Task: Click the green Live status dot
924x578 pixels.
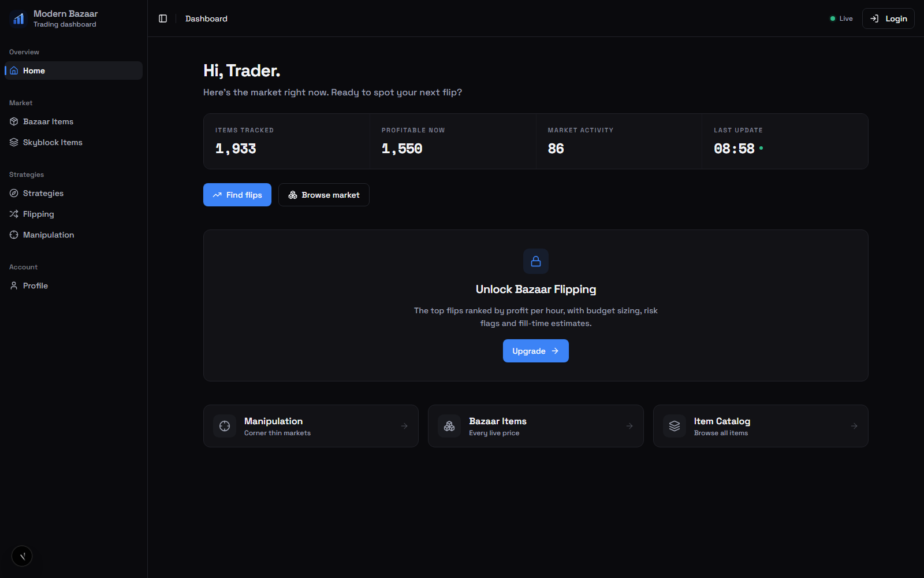Action: (833, 18)
